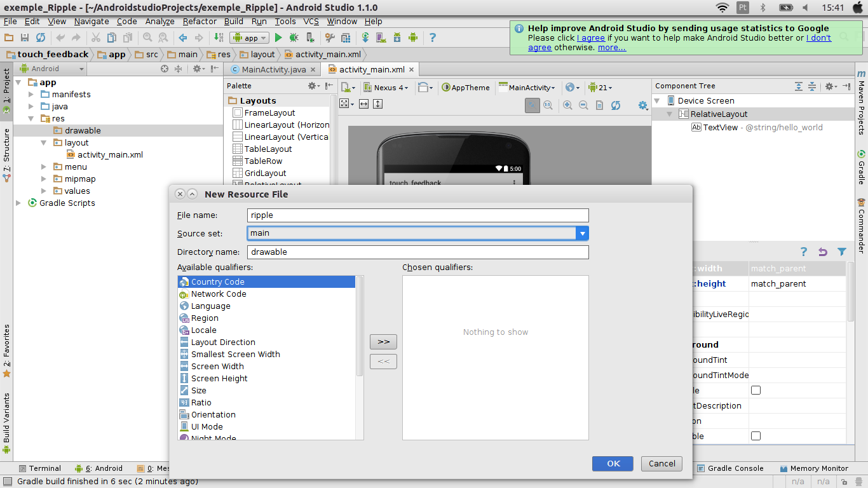This screenshot has height=488, width=868.
Task: Open the AVD Manager icon
Action: [381, 37]
